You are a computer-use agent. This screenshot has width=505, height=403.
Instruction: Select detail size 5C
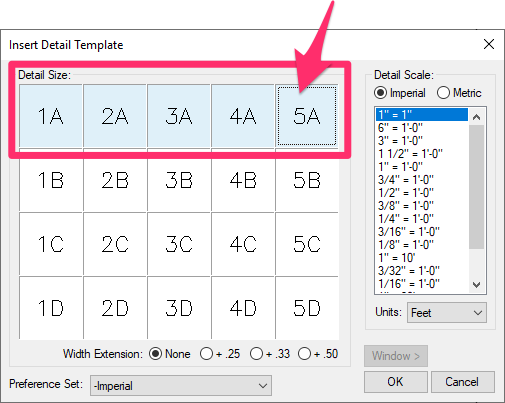click(307, 244)
